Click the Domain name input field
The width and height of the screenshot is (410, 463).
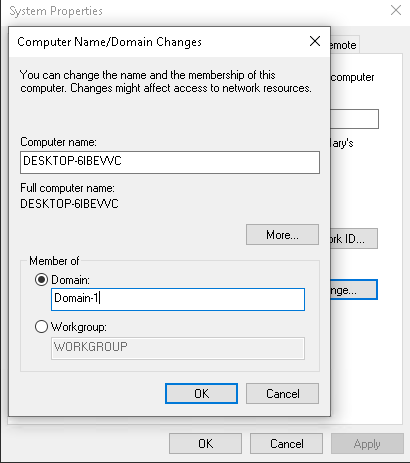pos(178,299)
